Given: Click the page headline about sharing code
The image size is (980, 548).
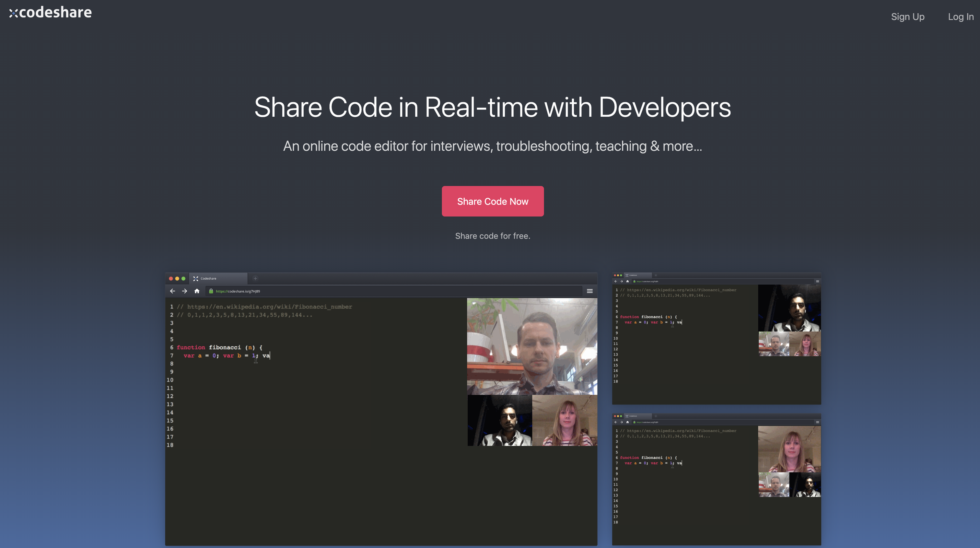Looking at the screenshot, I should click(x=492, y=107).
